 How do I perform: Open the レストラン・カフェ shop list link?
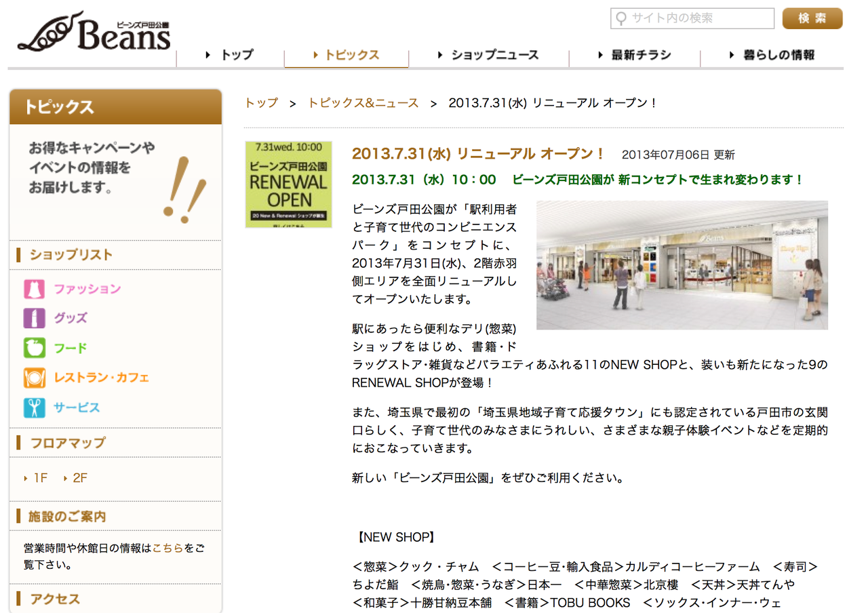[x=102, y=378]
